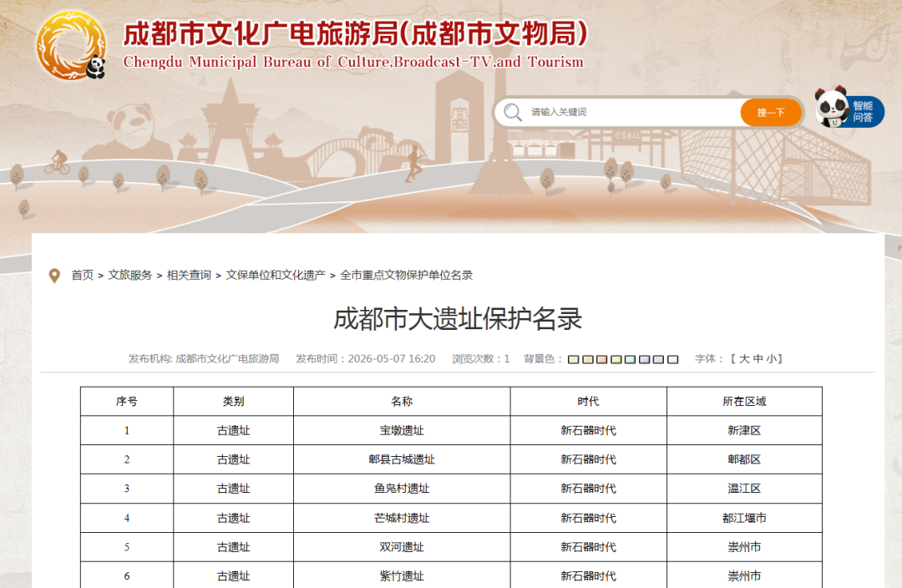Click the golden sun-bird site logo

coord(71,45)
